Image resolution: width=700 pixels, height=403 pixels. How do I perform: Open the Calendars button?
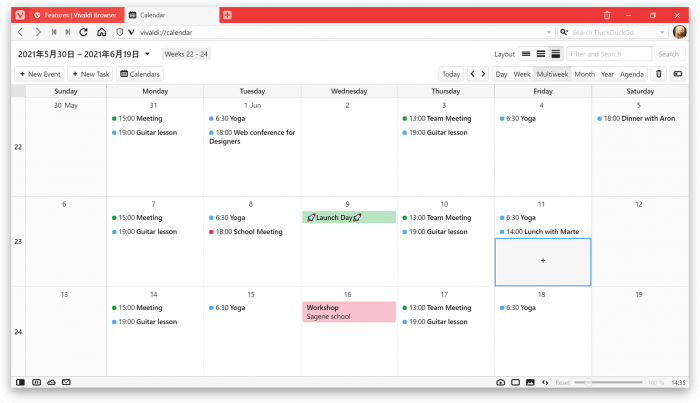140,74
